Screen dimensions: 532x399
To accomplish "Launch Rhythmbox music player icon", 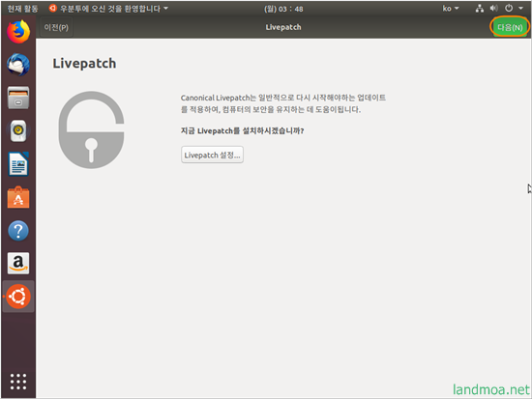I will point(18,130).
